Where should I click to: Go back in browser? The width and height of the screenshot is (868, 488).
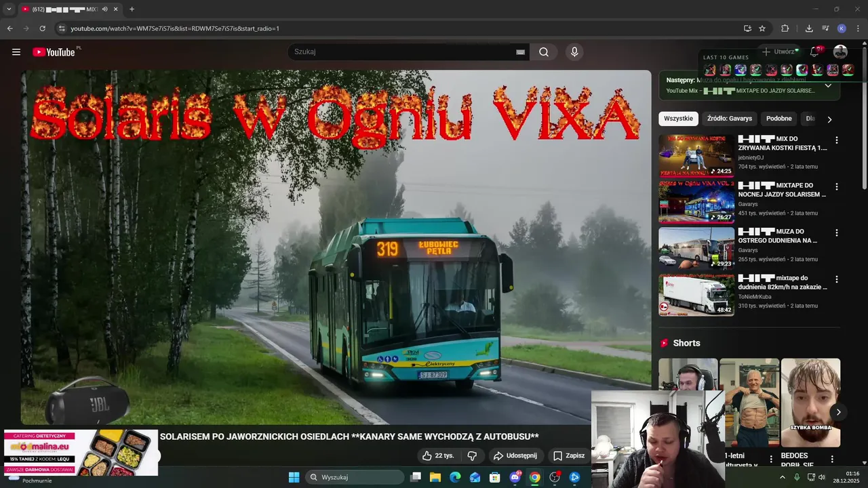tap(9, 28)
